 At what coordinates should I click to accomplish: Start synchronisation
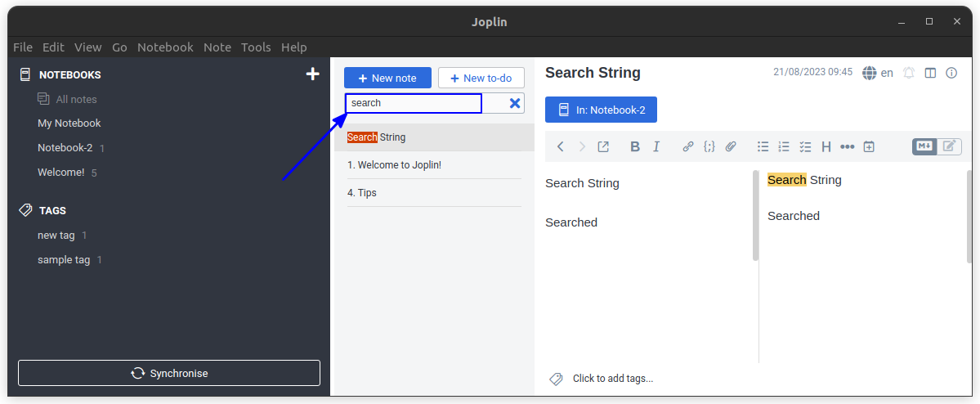tap(168, 374)
